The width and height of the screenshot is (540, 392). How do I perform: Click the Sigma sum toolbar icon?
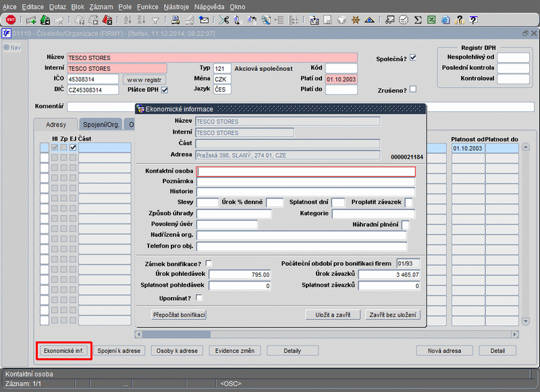pyautogui.click(x=418, y=20)
